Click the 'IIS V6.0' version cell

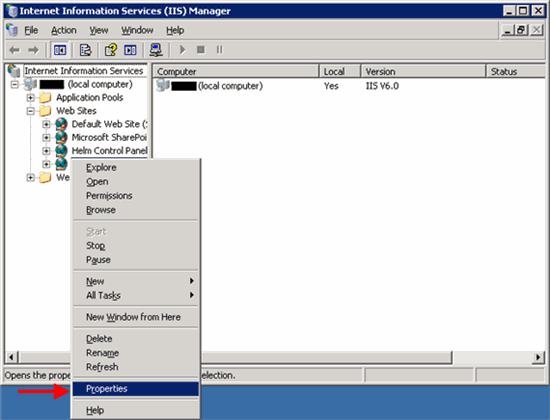[x=382, y=86]
